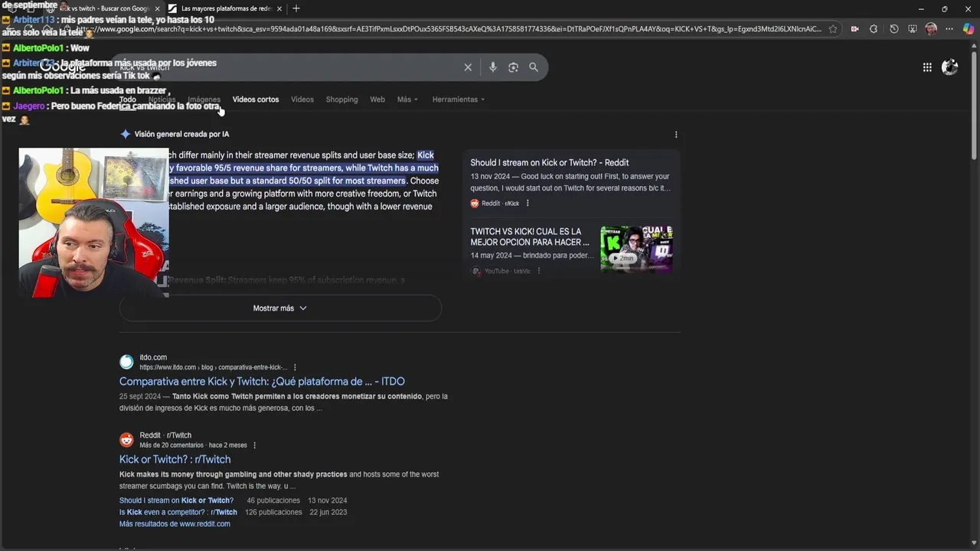Select the Shopping results tab

[341, 99]
